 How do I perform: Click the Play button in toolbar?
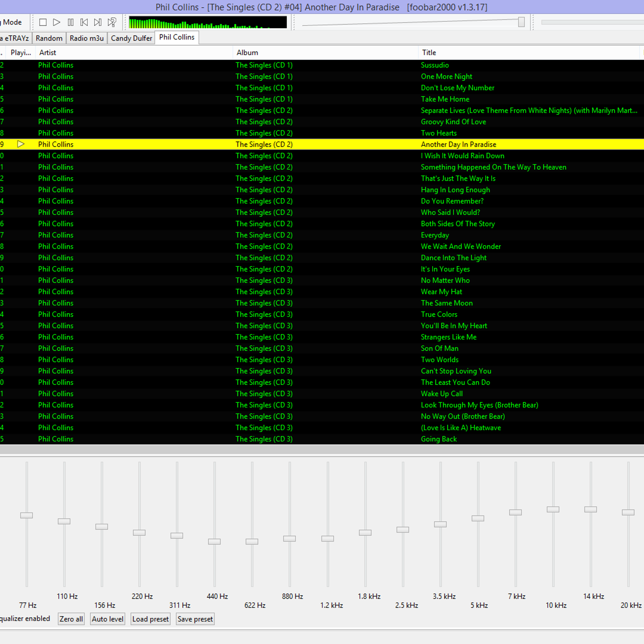(57, 22)
